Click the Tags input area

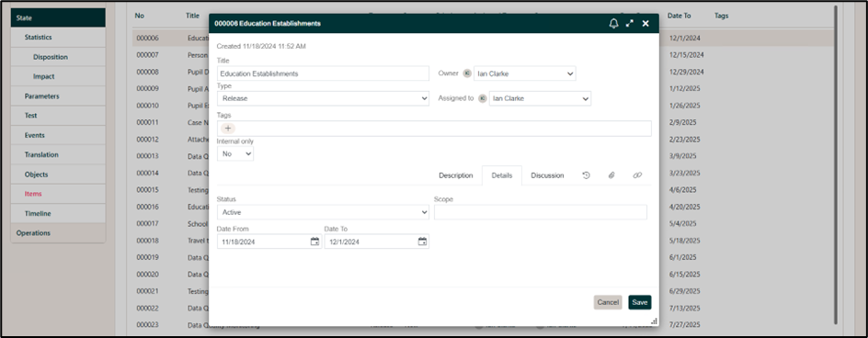434,129
